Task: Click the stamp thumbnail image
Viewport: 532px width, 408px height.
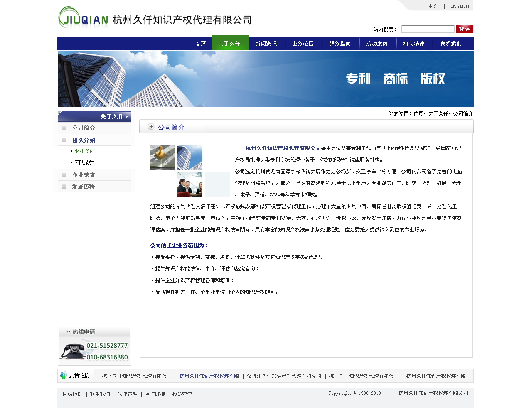Action: coord(163,157)
